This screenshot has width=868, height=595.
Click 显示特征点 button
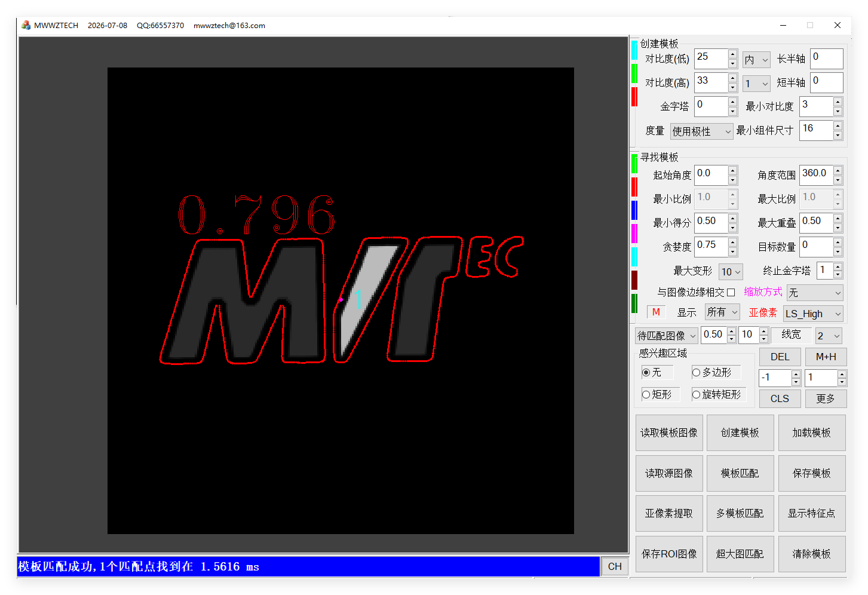(x=812, y=513)
